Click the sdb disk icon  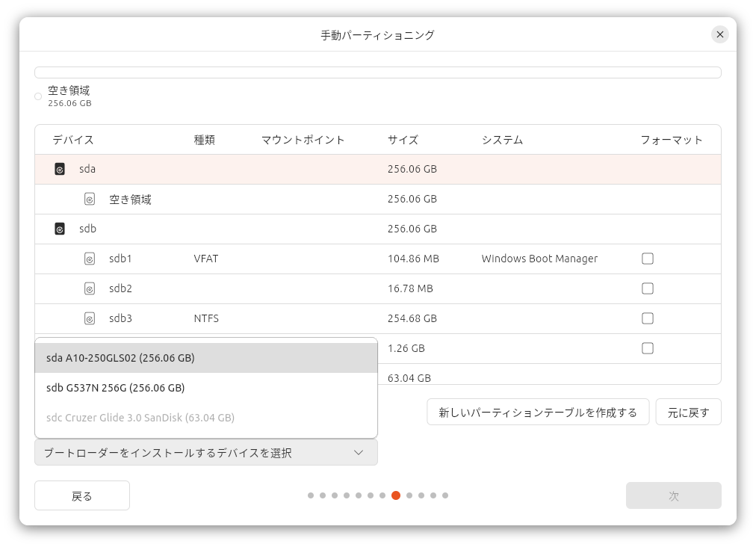60,229
